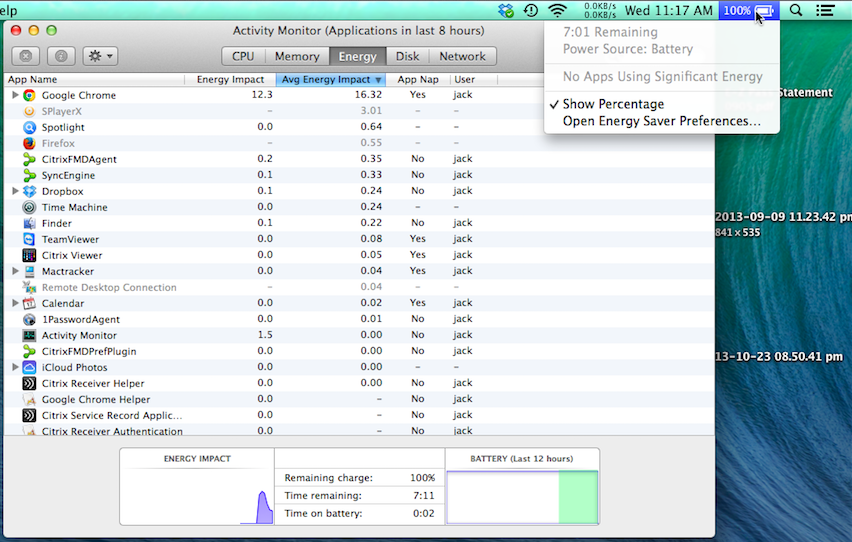Image resolution: width=852 pixels, height=542 pixels.
Task: Click the Finder app icon
Action: [29, 223]
